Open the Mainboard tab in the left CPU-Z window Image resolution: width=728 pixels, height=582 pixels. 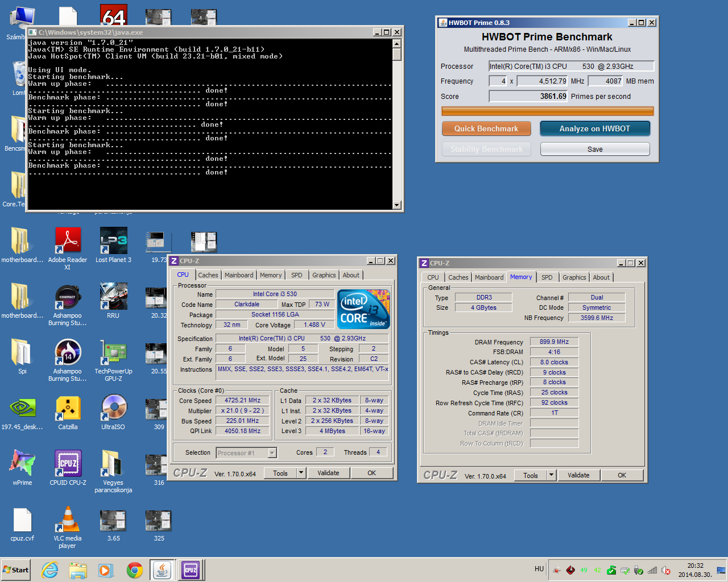[x=239, y=275]
